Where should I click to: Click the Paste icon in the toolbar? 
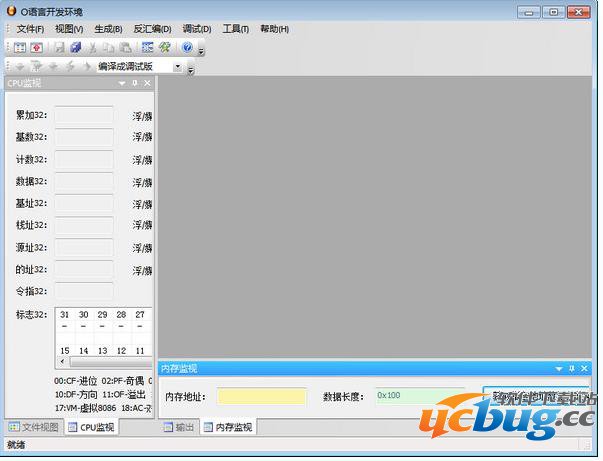pos(125,48)
